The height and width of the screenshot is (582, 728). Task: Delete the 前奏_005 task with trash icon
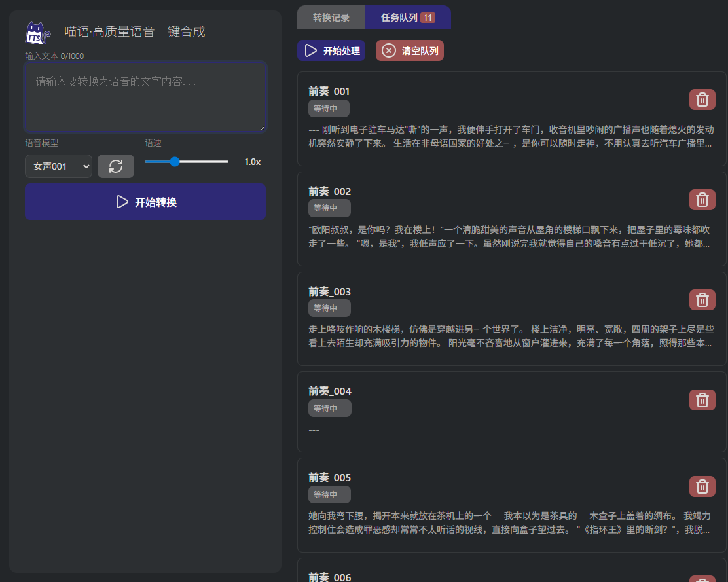tap(702, 486)
